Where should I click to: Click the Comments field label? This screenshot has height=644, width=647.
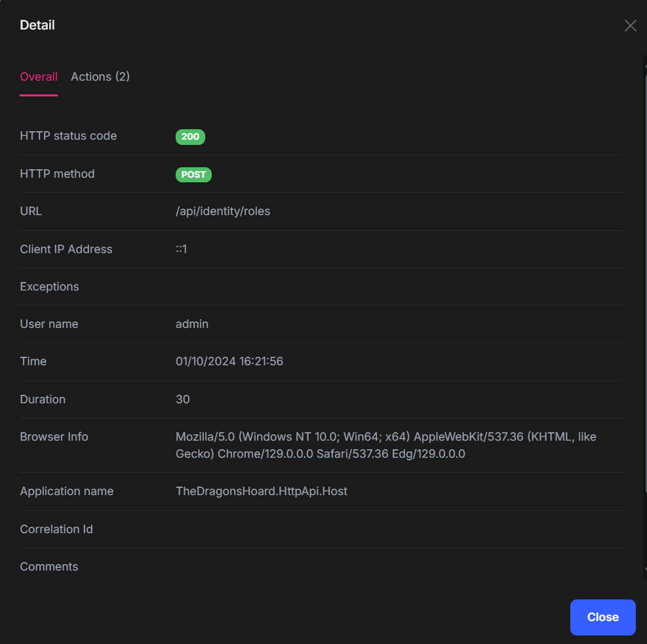49,567
